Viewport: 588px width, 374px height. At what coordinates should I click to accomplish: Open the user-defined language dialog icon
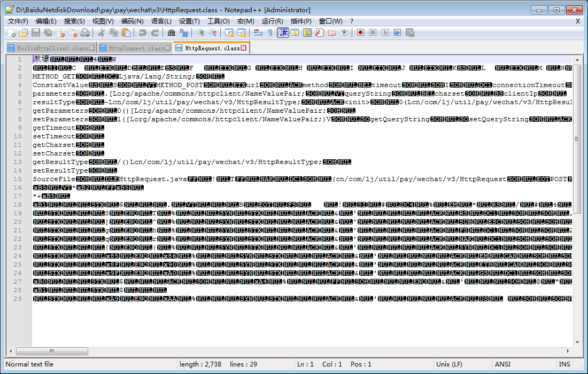(x=295, y=33)
